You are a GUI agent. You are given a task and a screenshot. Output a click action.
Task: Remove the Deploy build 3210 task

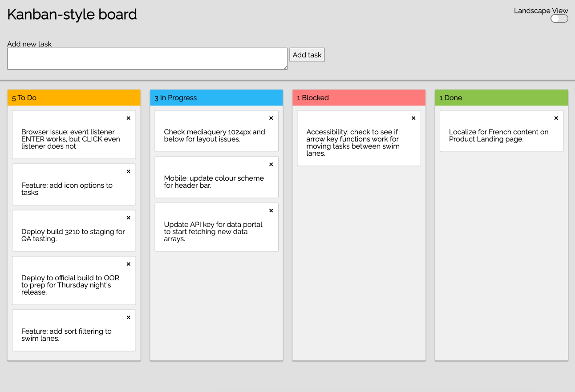point(129,218)
